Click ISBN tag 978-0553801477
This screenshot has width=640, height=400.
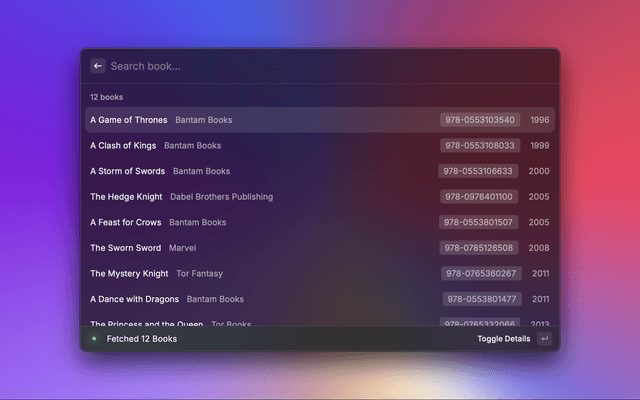(x=482, y=299)
